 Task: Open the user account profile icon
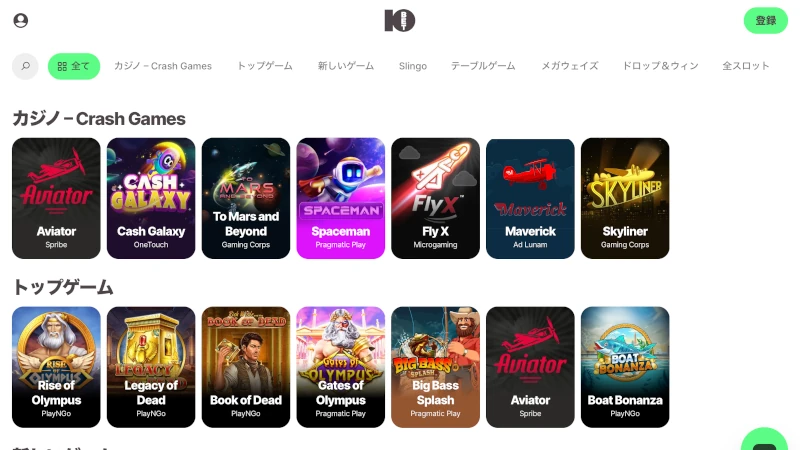[20, 20]
